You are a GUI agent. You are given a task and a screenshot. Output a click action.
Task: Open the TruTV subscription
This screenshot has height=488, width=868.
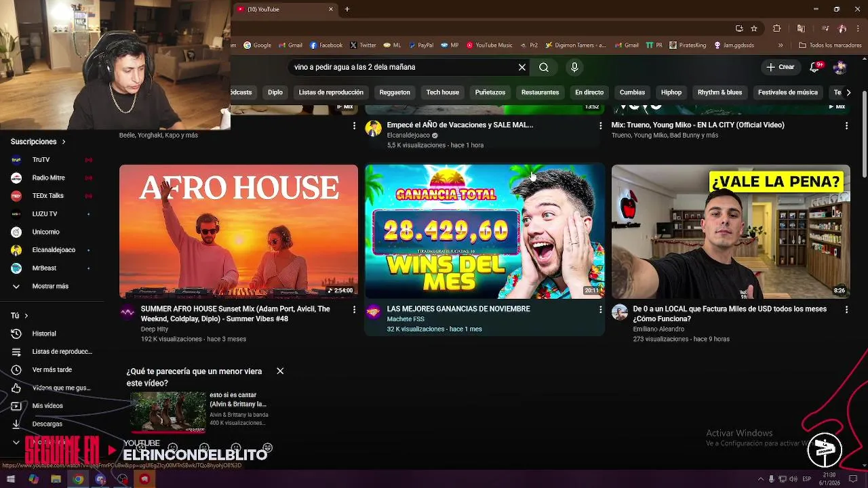(x=52, y=160)
